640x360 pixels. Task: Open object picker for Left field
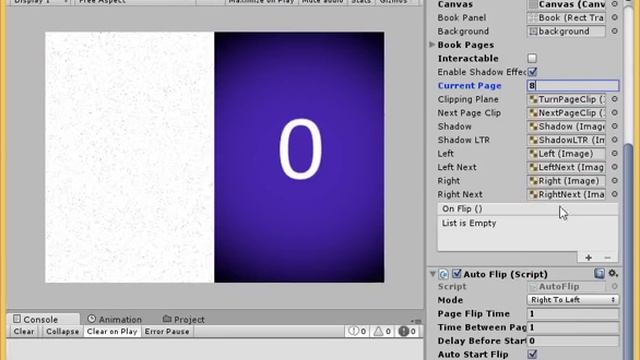tap(614, 153)
